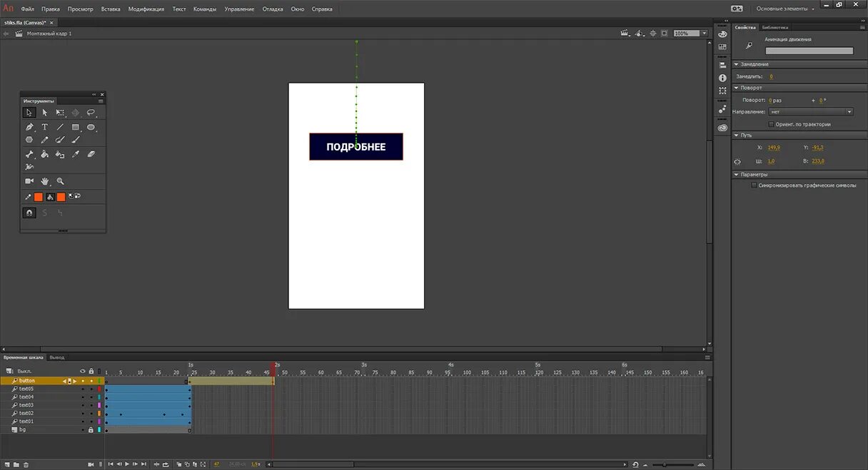The width and height of the screenshot is (868, 470).
Task: Click the instance name input field
Action: pos(809,51)
